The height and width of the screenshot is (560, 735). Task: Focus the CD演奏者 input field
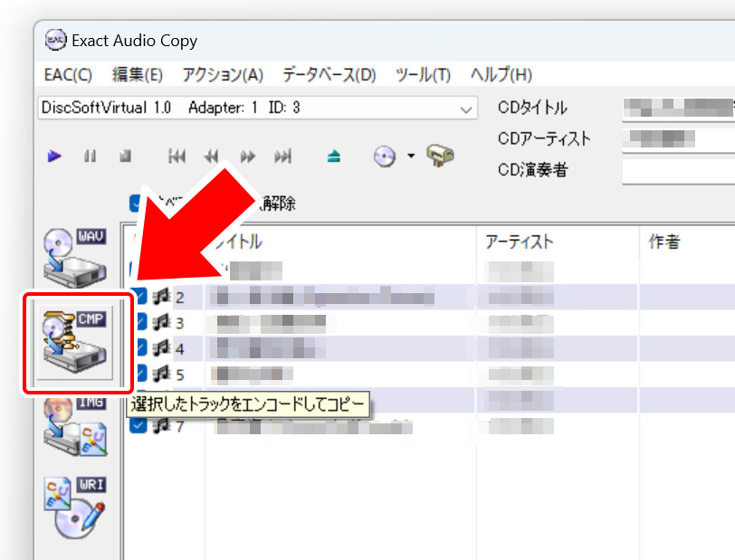coord(678,171)
